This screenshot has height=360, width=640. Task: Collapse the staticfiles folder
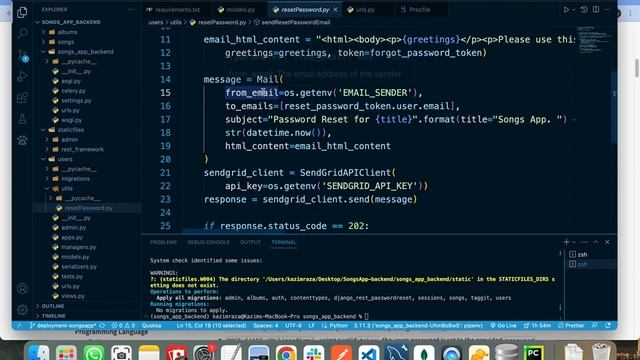coord(71,130)
